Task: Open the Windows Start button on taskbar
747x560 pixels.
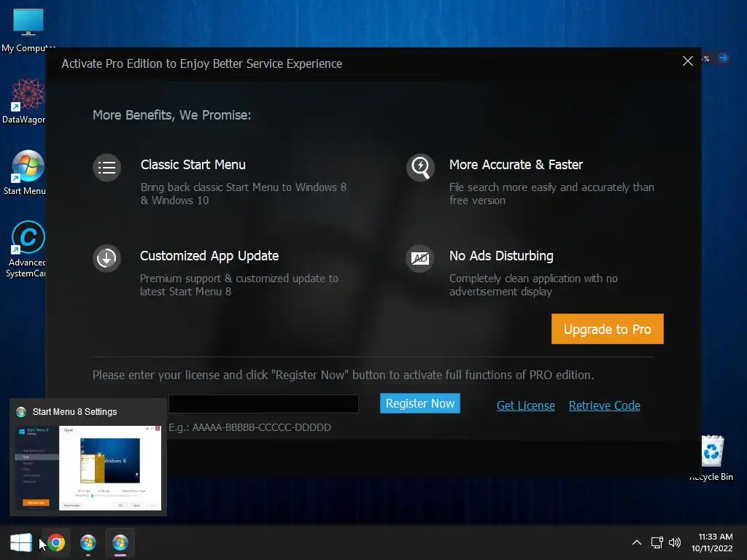Action: coord(21,542)
